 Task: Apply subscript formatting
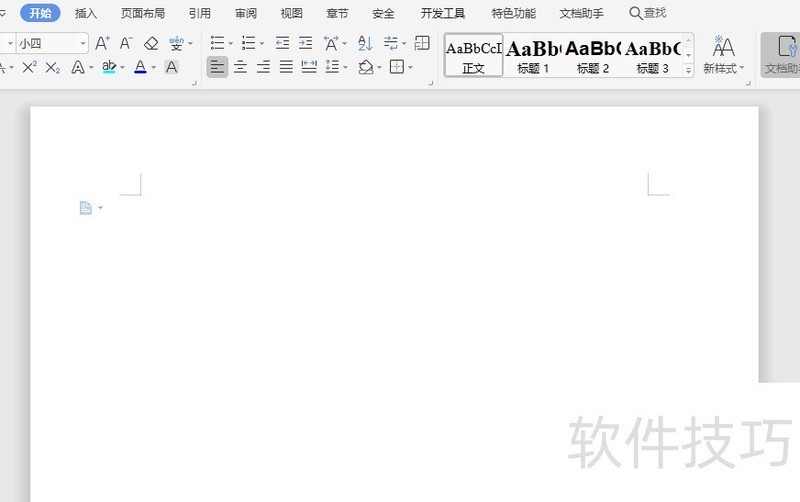(x=53, y=67)
